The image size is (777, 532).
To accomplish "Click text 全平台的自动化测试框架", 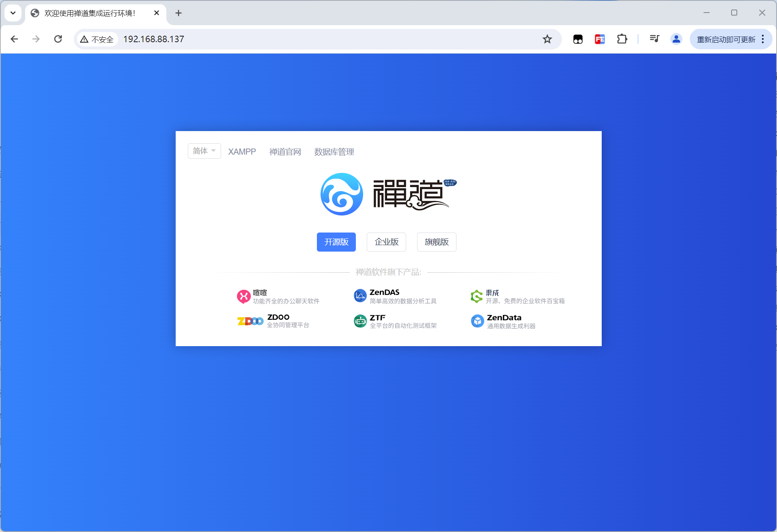I will point(403,325).
